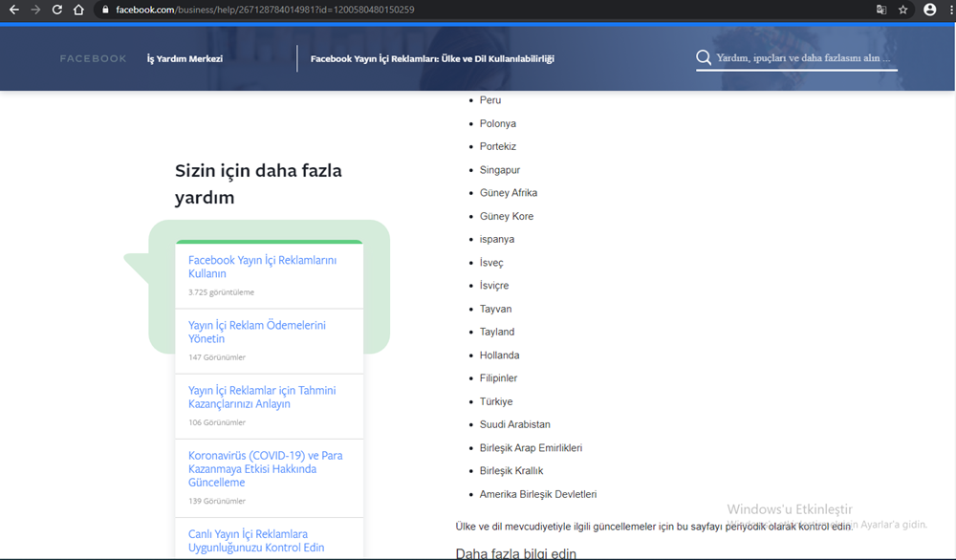956x560 pixels.
Task: Open the browser profile avatar icon
Action: tap(930, 10)
